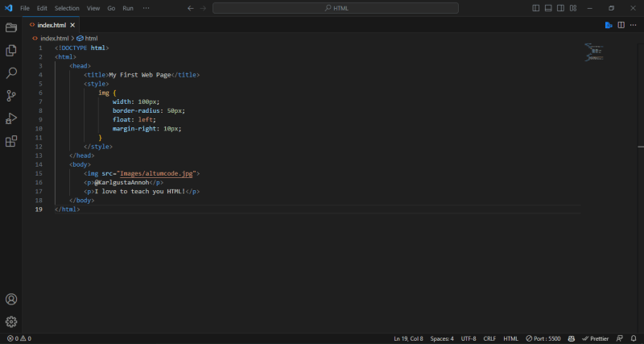This screenshot has width=644, height=344.
Task: Click the blue preview icon in editor toolbar
Action: click(x=609, y=25)
